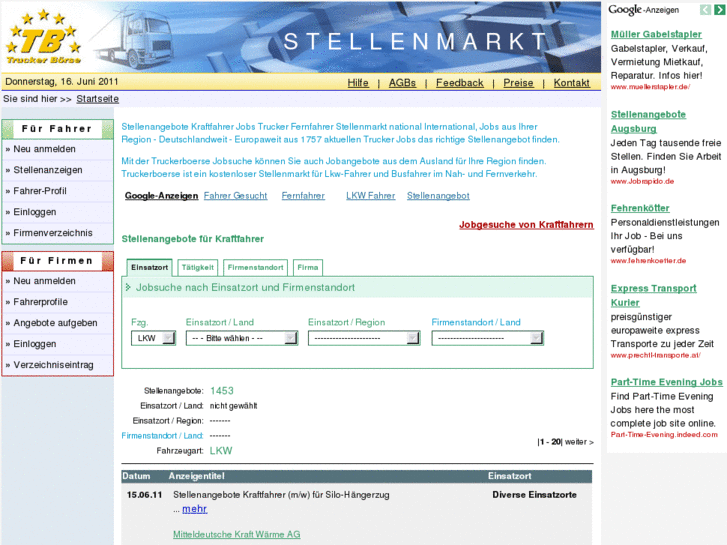
Task: Click the Google-Anzeigen label link
Action: click(x=161, y=196)
